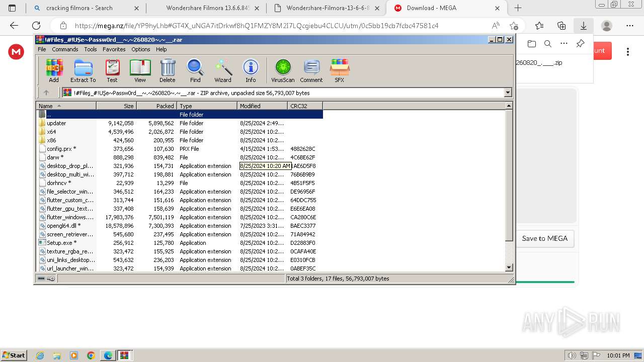
Task: Click the SFX toolbar icon
Action: point(340,70)
